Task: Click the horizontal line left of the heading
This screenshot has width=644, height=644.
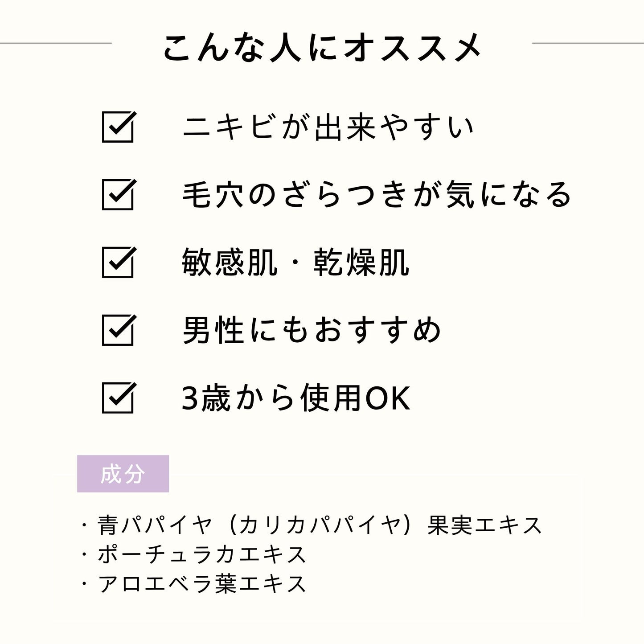Action: point(56,43)
